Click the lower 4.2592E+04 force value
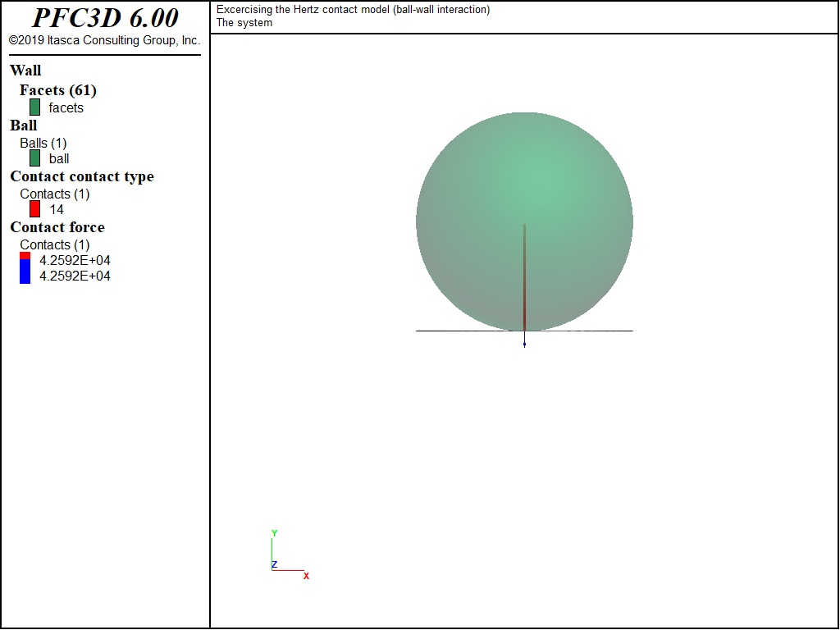Viewport: 840px width, 630px height. (x=75, y=276)
